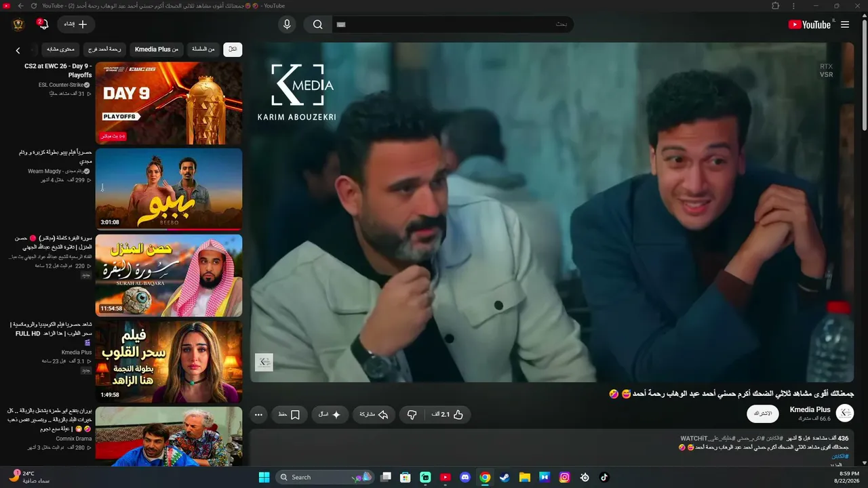Click the Create (إنشاء) button
Viewport: 868px width, 488px height.
[x=76, y=24]
